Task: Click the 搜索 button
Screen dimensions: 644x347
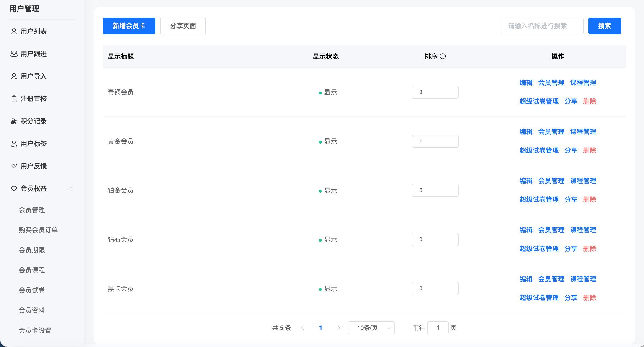Action: 604,26
